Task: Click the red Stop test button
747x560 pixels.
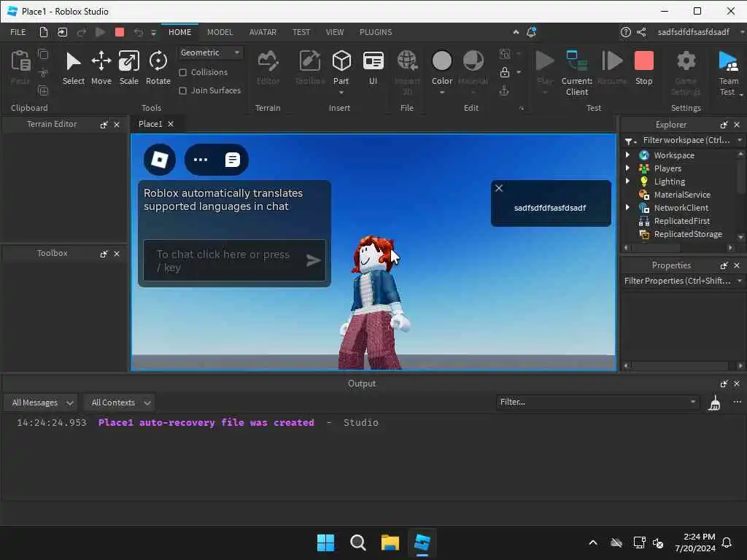Action: pos(643,68)
